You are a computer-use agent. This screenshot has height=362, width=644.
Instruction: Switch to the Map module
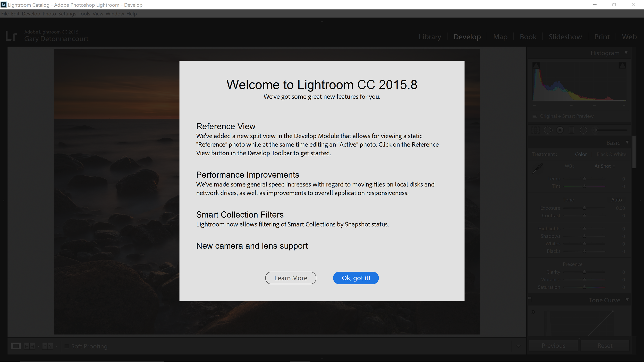click(x=500, y=37)
